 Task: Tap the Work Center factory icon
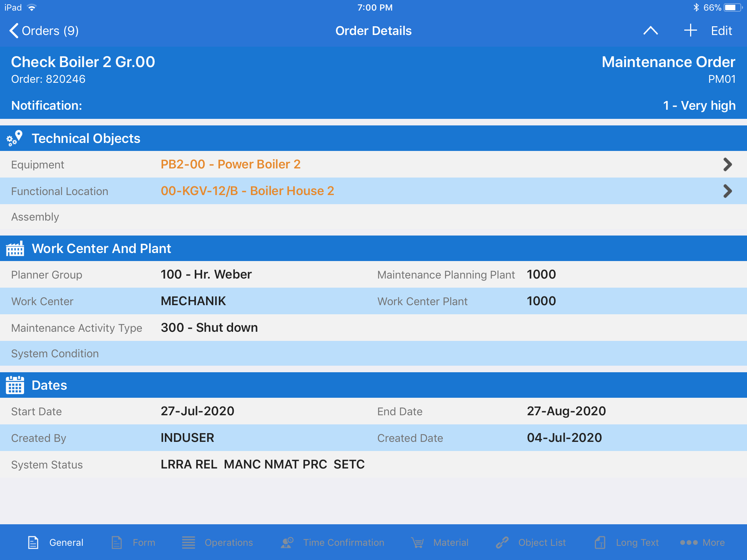pyautogui.click(x=15, y=249)
